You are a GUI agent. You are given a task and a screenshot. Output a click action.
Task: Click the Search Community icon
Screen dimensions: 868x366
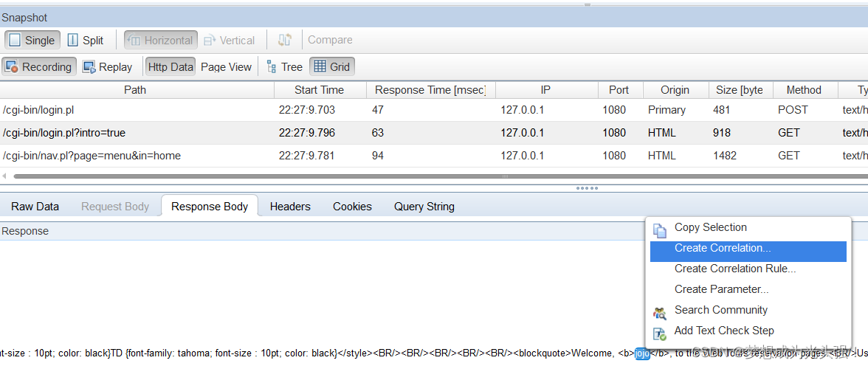pos(660,314)
